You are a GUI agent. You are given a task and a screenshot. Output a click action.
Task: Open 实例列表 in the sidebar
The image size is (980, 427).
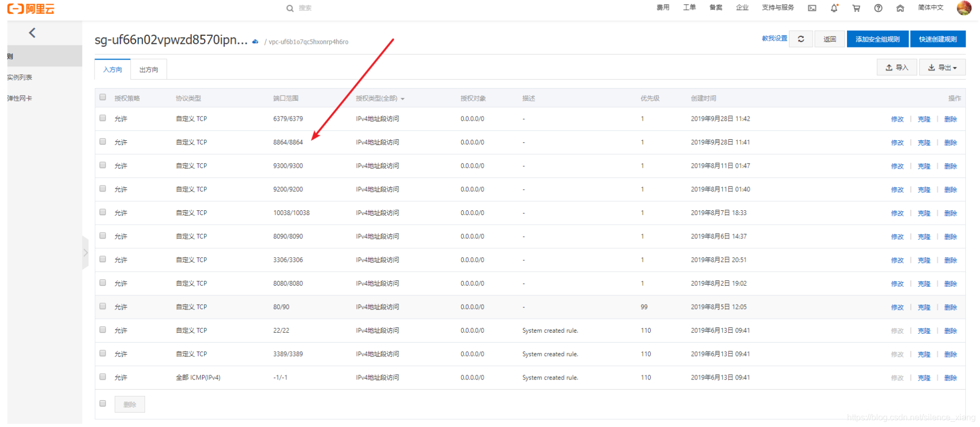click(x=20, y=77)
